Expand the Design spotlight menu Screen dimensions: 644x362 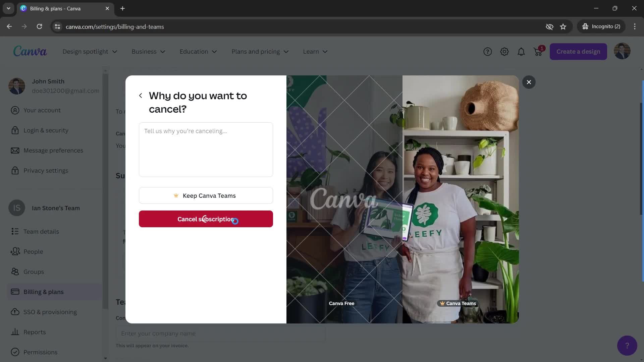[89, 52]
